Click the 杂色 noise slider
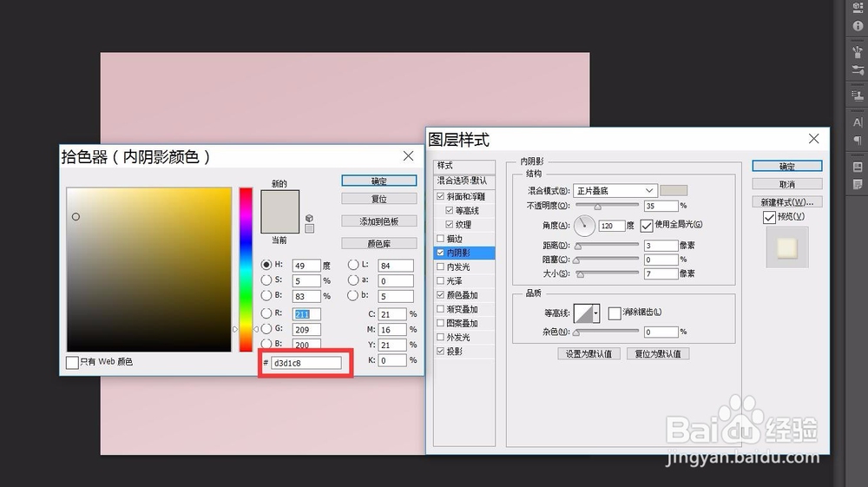 click(x=607, y=332)
